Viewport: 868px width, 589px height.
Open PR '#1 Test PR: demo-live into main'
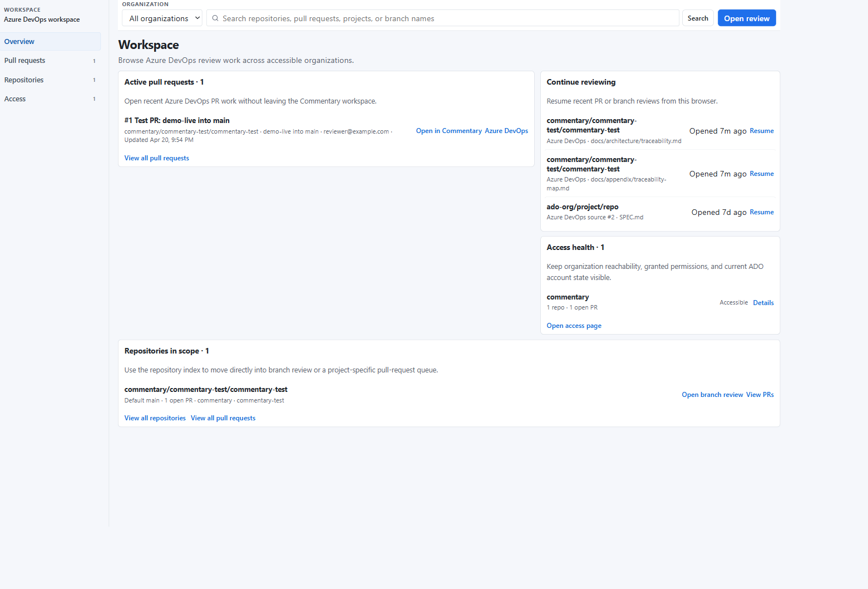177,120
